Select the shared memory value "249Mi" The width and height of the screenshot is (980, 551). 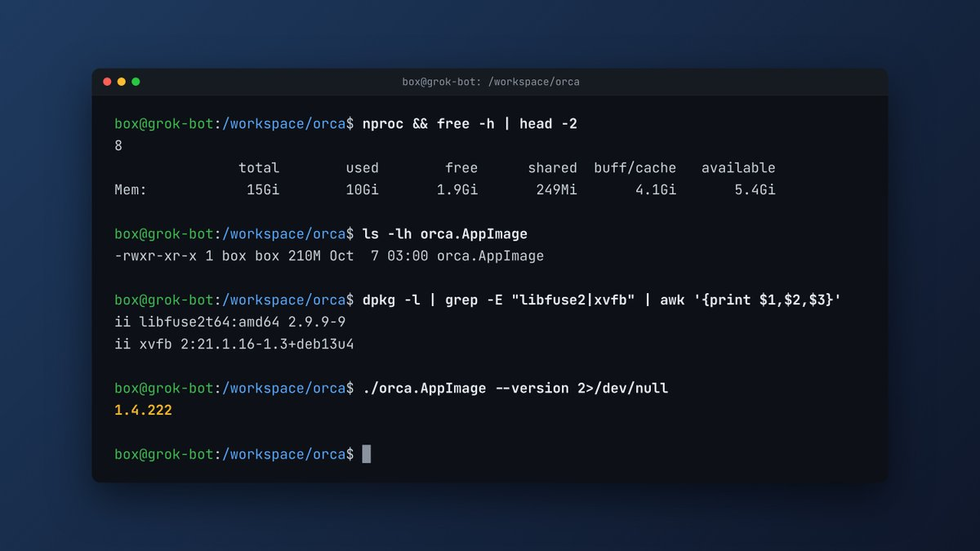[556, 190]
